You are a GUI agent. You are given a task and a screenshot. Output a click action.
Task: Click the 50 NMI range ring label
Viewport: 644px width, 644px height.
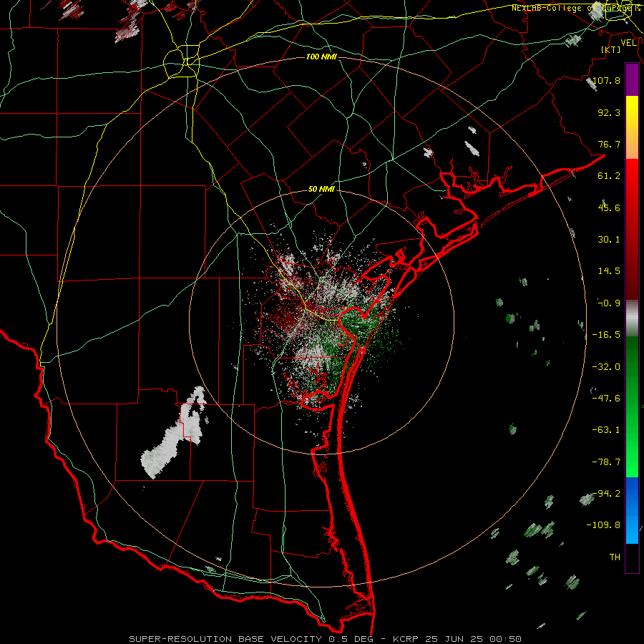click(x=321, y=189)
